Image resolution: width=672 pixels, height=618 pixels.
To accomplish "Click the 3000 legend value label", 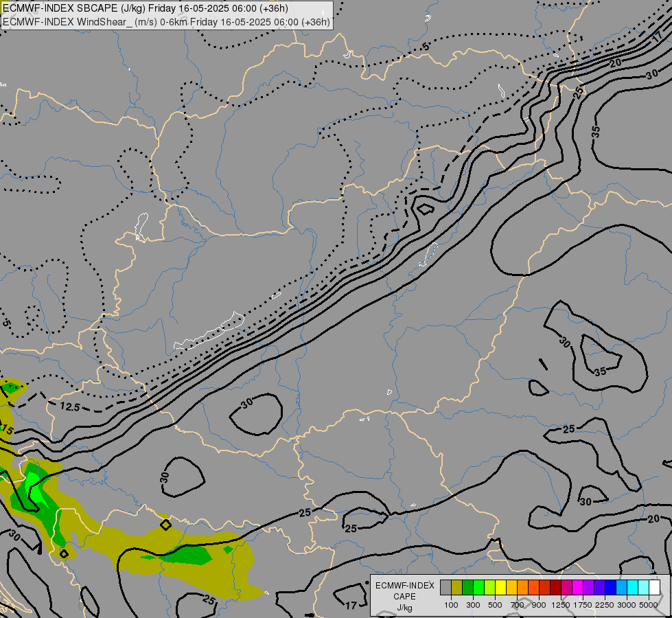I will point(627,605).
